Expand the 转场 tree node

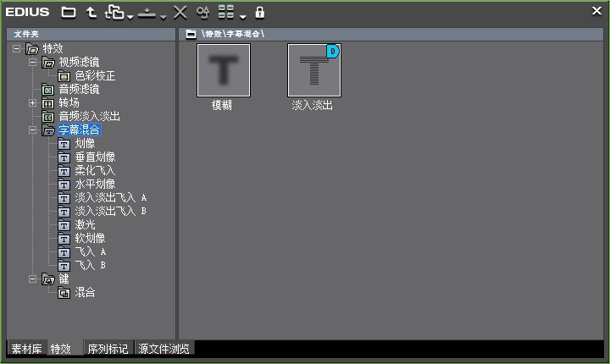tap(33, 103)
